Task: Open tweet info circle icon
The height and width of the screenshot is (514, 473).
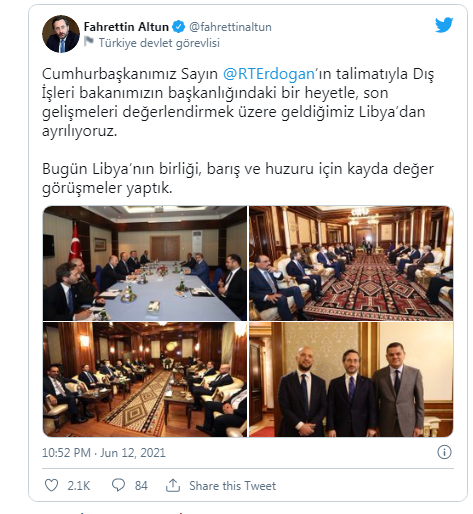Action: 444,452
